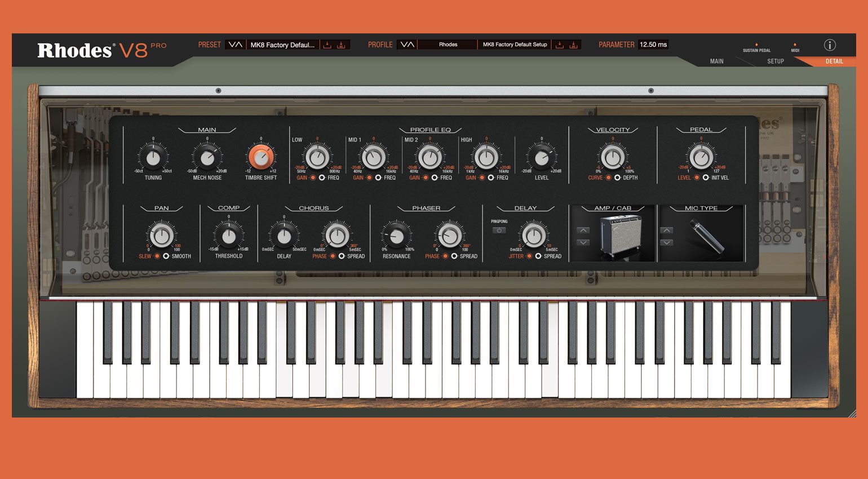Viewport: 868px width, 479px height.
Task: Select previous preset with the down arrow
Action: 231,45
